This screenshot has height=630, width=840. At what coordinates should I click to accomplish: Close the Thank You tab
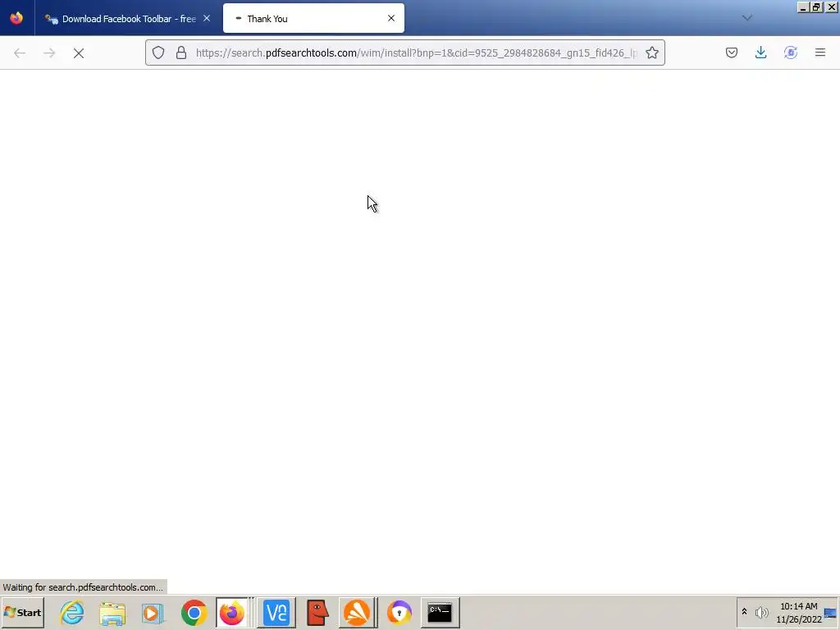391,18
